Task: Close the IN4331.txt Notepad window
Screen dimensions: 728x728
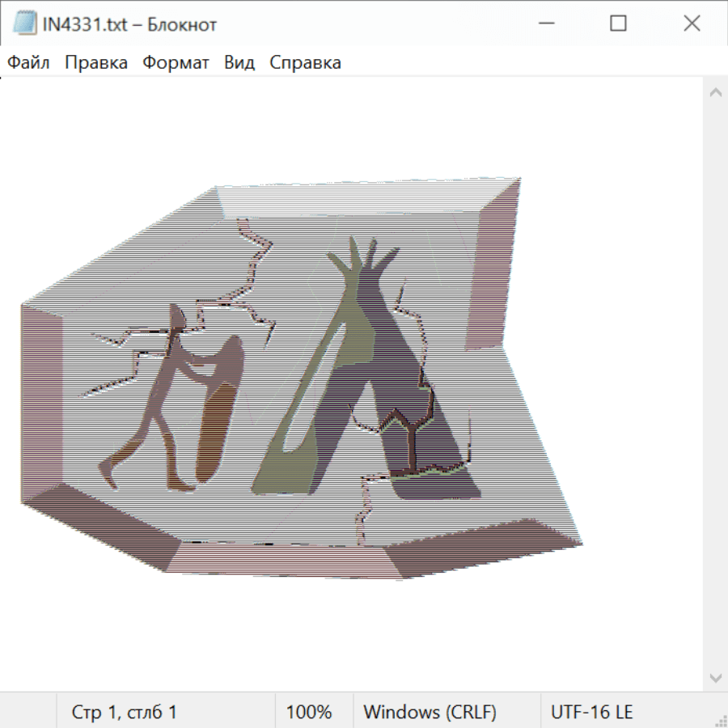Action: click(x=692, y=24)
